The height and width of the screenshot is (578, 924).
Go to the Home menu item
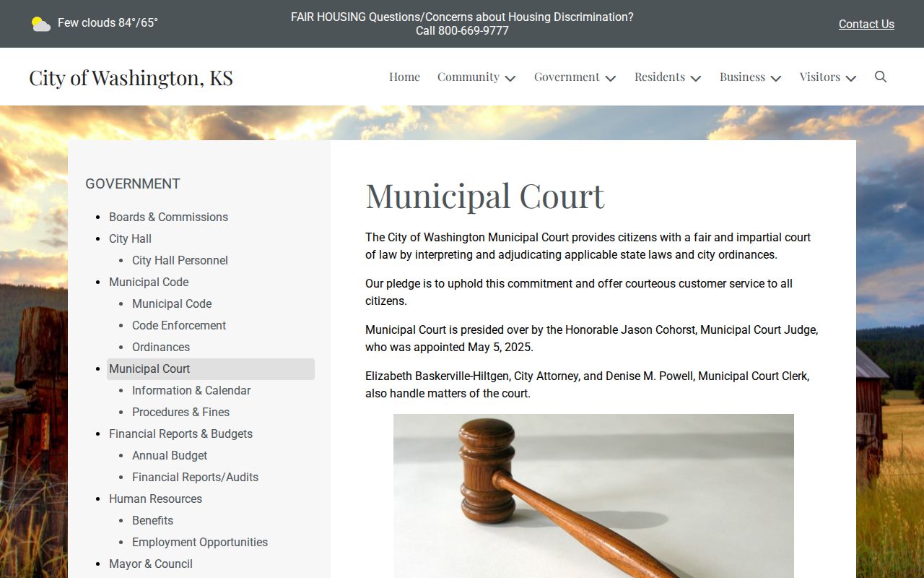(404, 77)
